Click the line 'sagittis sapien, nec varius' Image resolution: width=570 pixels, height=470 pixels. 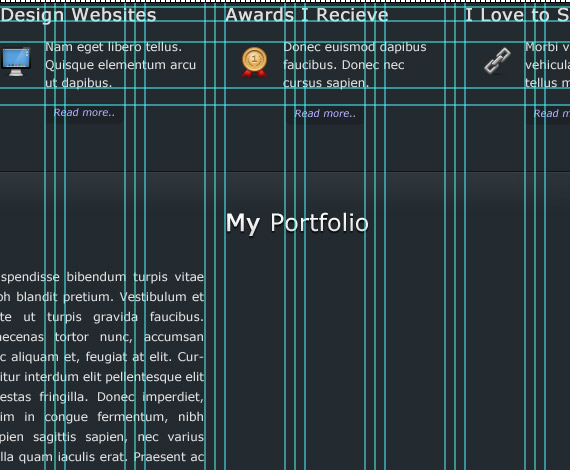pos(118,437)
